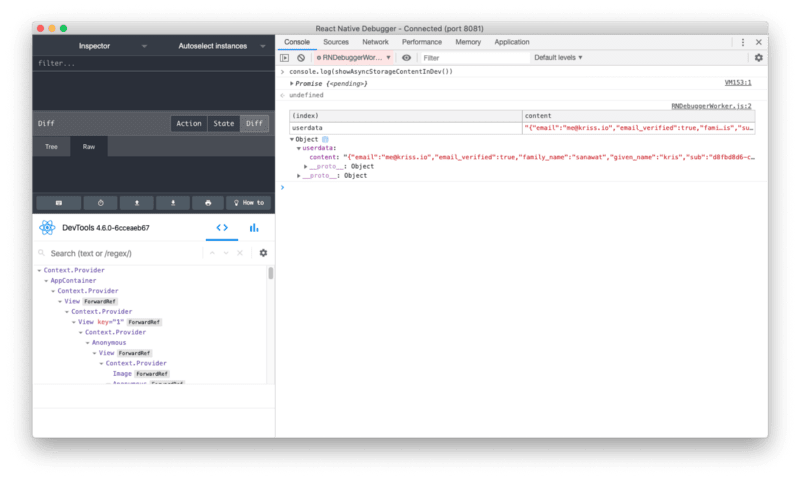The image size is (800, 480).
Task: Switch to React Profiler bar chart icon
Action: (x=254, y=228)
